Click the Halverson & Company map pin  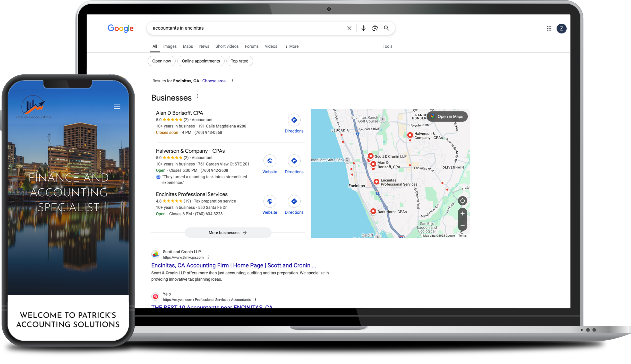coord(410,135)
